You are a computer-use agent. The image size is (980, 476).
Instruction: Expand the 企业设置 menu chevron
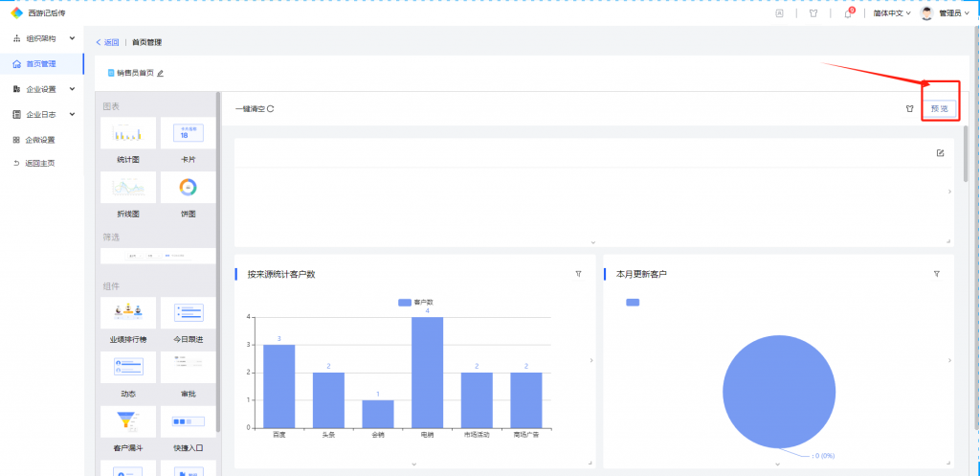point(72,89)
